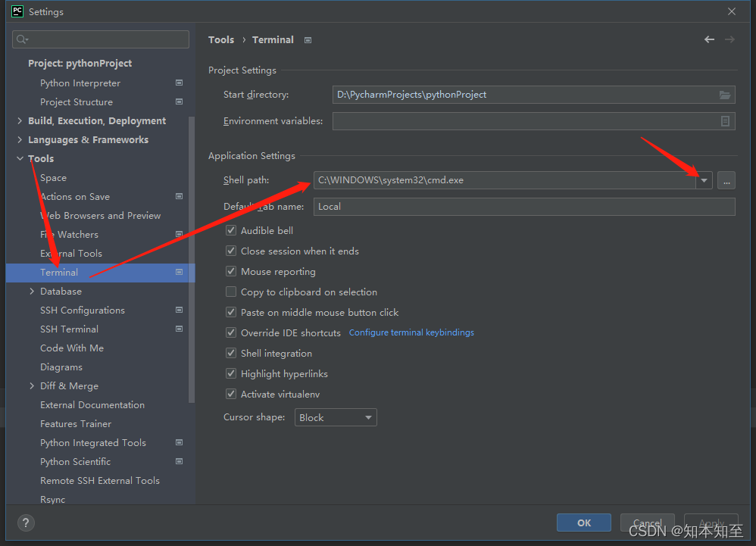Open External Tools settings page
The width and height of the screenshot is (756, 546).
tap(71, 253)
